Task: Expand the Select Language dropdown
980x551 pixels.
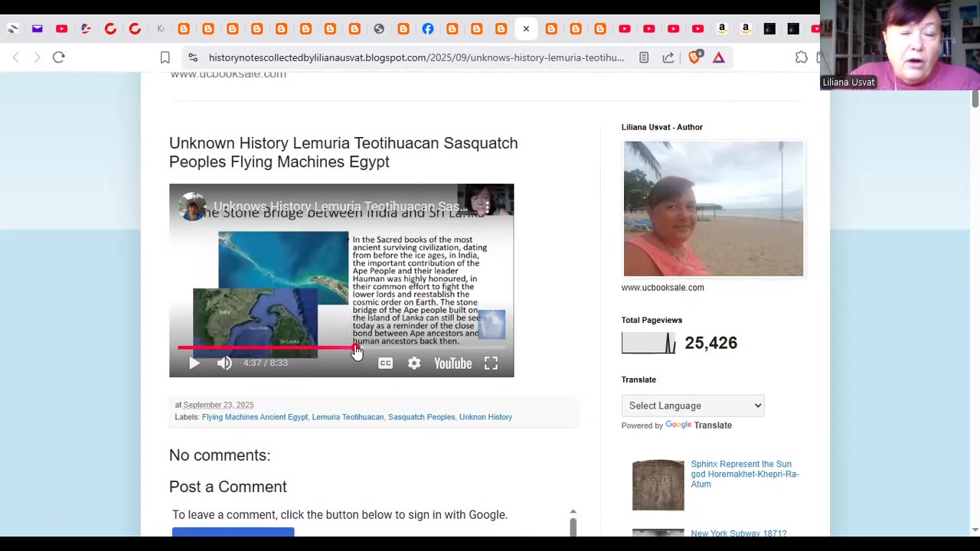Action: (x=693, y=406)
